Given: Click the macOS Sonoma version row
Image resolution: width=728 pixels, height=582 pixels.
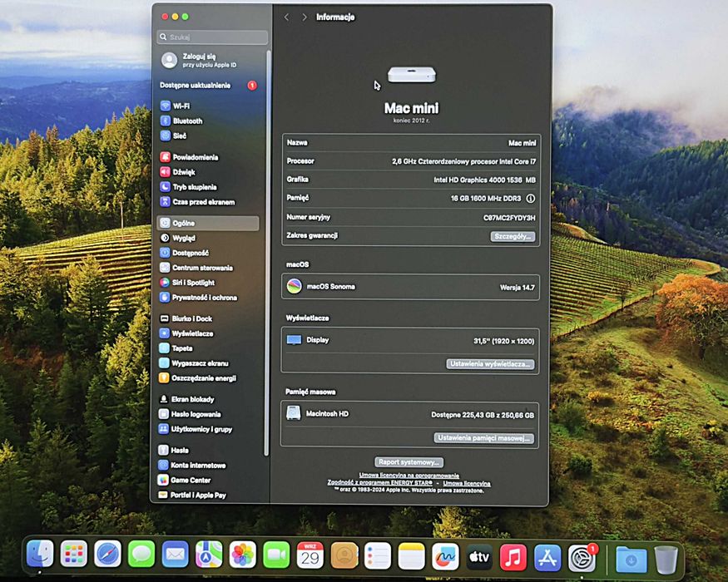Looking at the screenshot, I should (410, 287).
